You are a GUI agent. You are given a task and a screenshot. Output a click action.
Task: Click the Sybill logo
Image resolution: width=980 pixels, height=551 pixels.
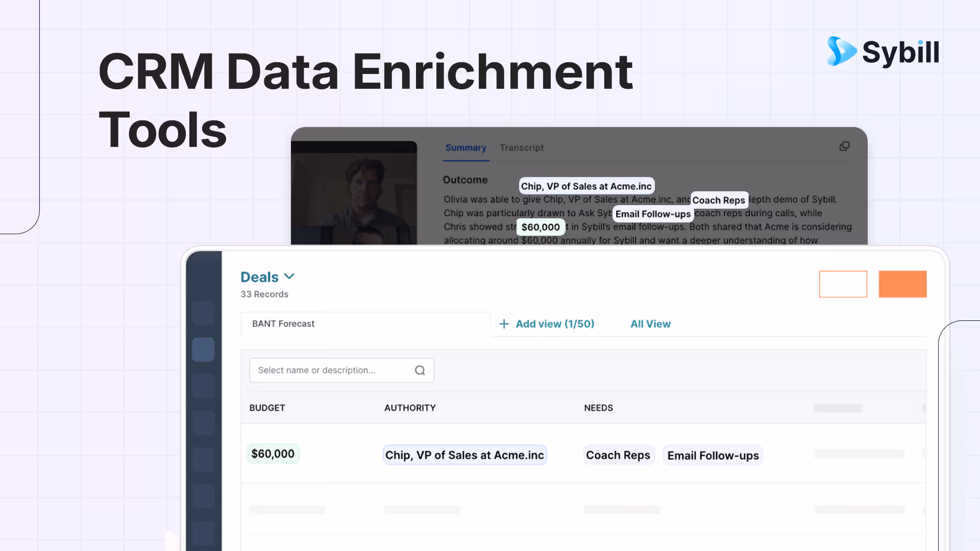[x=883, y=52]
